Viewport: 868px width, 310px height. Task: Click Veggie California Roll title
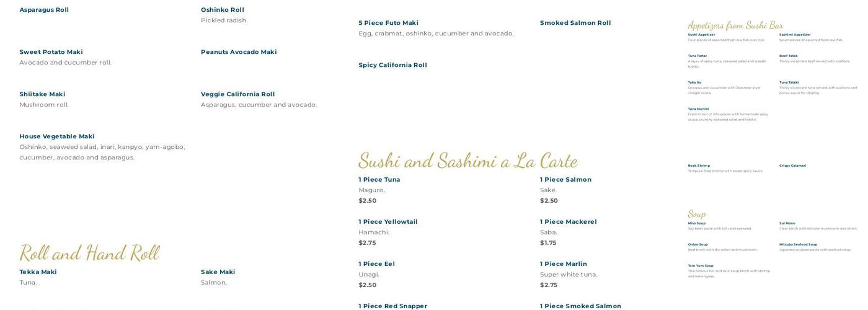237,94
